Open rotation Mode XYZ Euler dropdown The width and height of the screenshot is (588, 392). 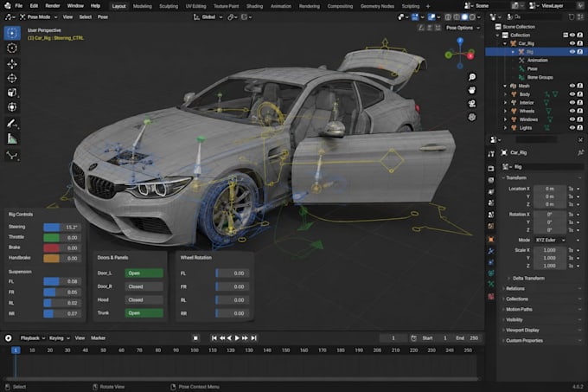tap(550, 240)
